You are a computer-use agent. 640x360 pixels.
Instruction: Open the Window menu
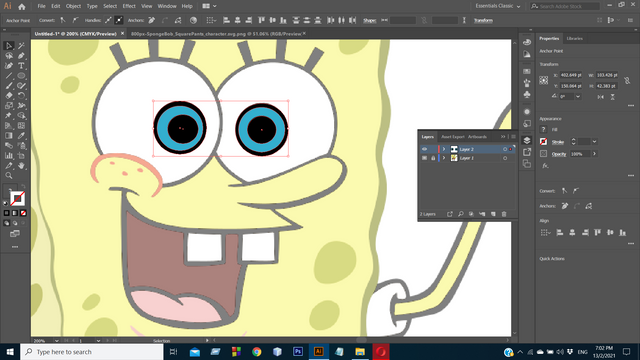[x=167, y=6]
